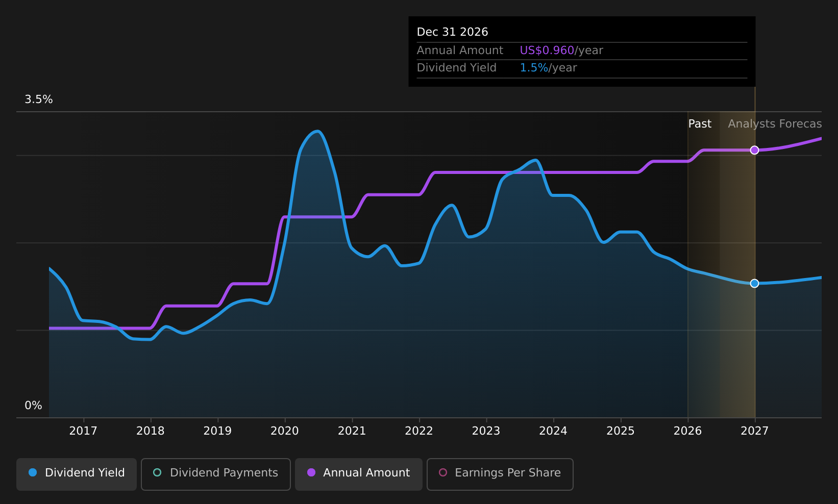Click the 1.5%/year tooltip yield value

[548, 68]
